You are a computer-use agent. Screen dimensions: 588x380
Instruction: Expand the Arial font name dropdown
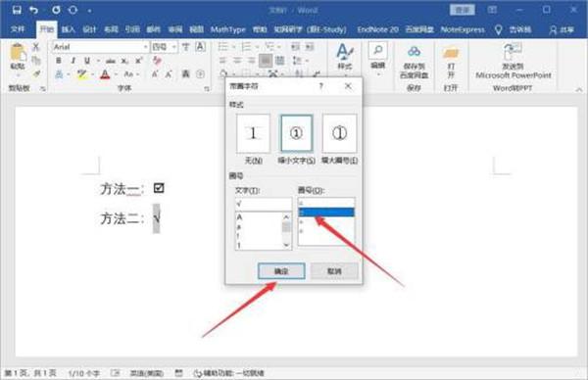(x=145, y=47)
